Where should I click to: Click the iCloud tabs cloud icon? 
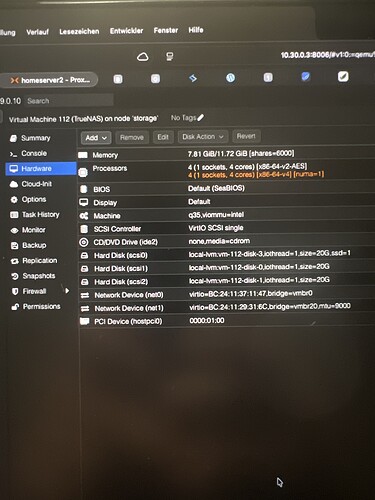(x=143, y=57)
